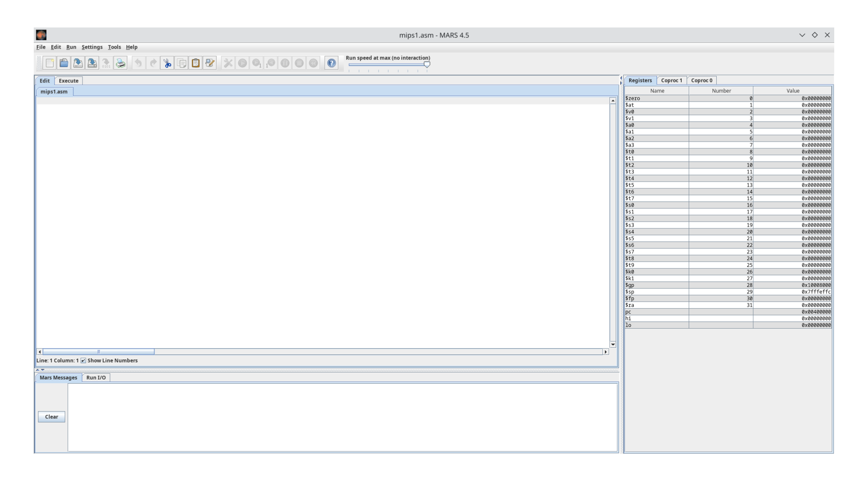Create a new file
This screenshot has width=868, height=494.
tap(49, 63)
